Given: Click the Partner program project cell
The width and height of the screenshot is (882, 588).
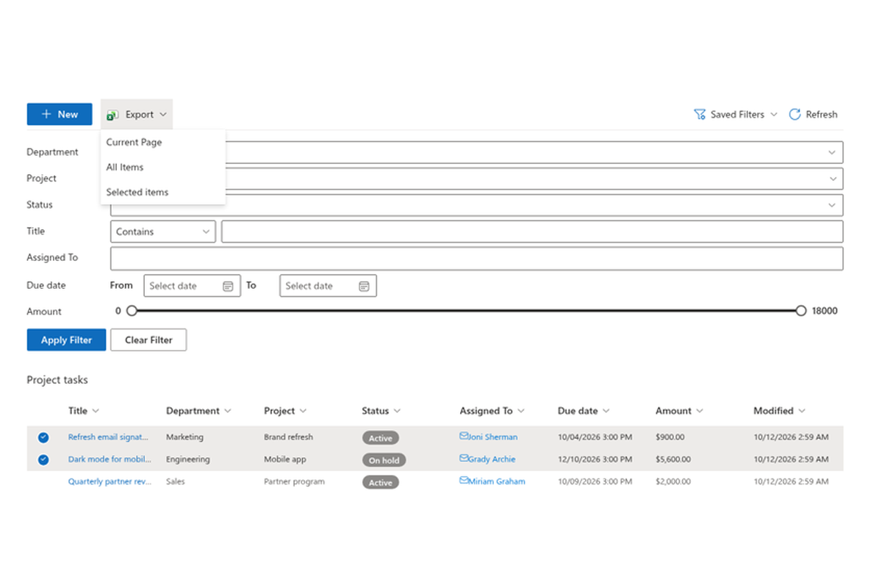Looking at the screenshot, I should coord(294,482).
